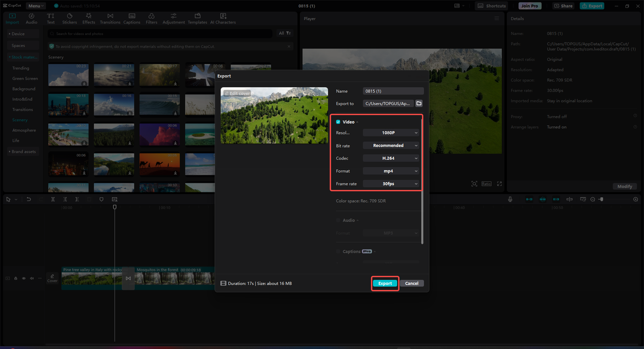This screenshot has width=644, height=349.
Task: Click the Name input field showing 0815 (1)
Action: [x=393, y=91]
